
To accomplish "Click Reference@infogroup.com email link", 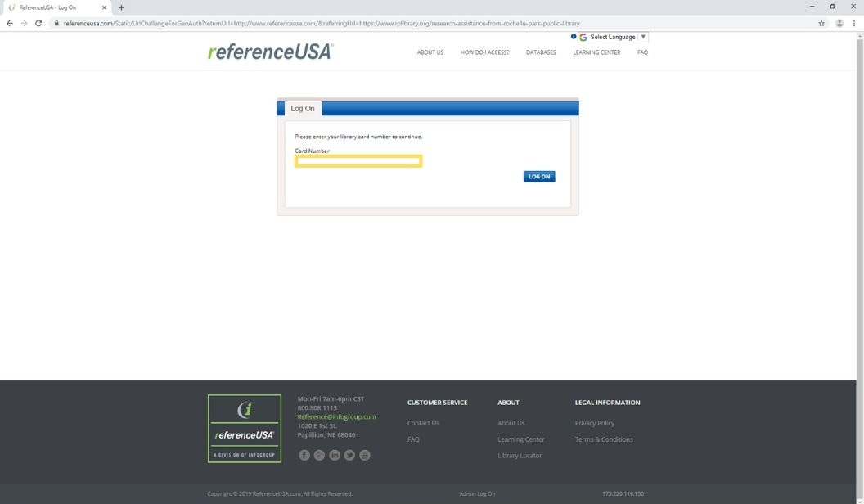I will coord(336,417).
